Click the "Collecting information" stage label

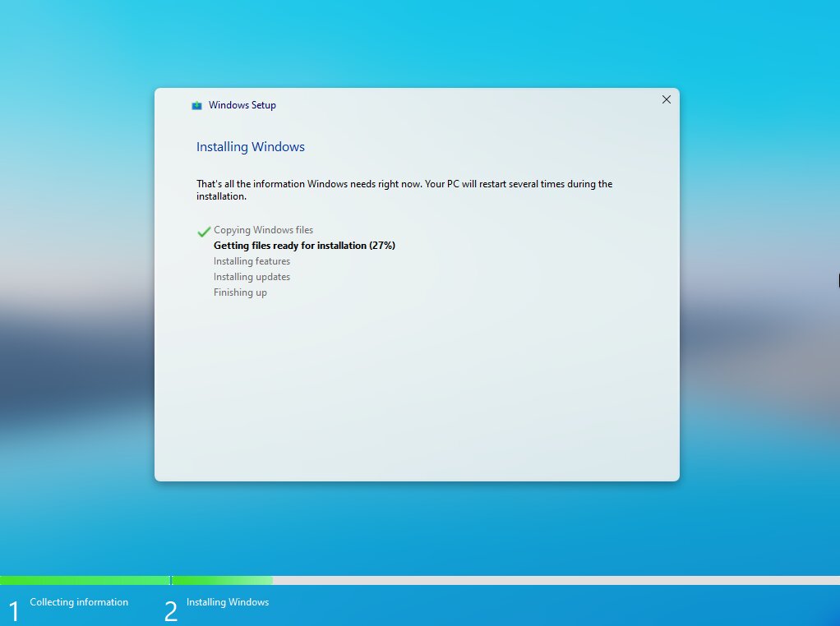79,602
